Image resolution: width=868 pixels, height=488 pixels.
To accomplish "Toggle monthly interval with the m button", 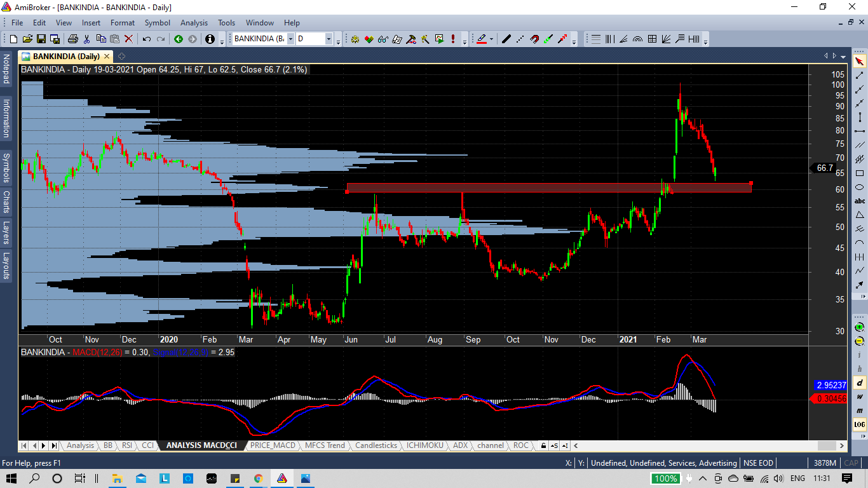I will (x=860, y=410).
